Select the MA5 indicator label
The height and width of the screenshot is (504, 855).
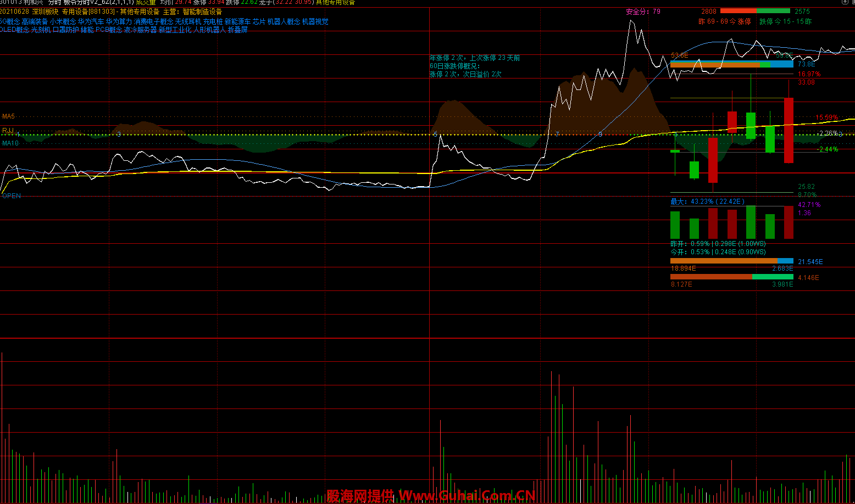coord(8,116)
